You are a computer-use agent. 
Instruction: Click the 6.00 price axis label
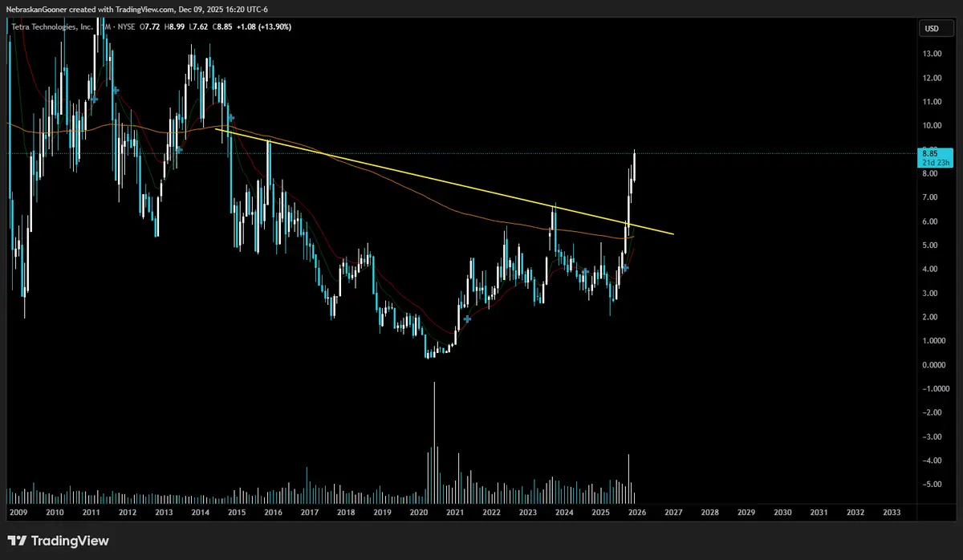coord(930,221)
